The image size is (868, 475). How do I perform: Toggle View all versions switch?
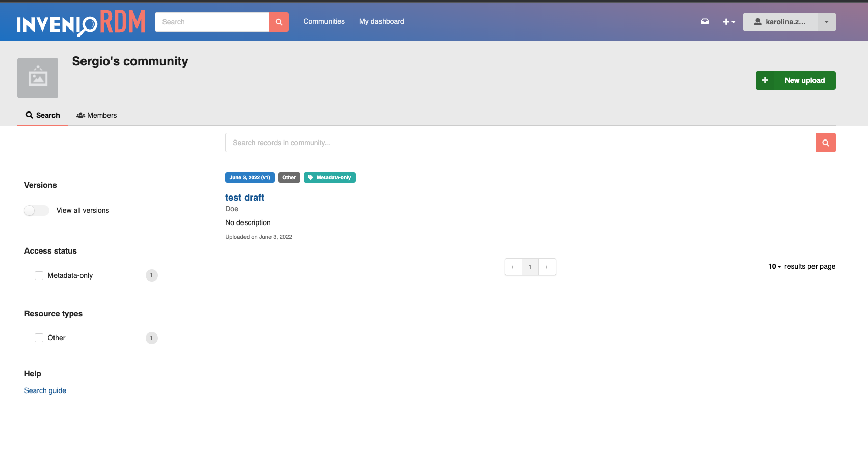coord(36,210)
